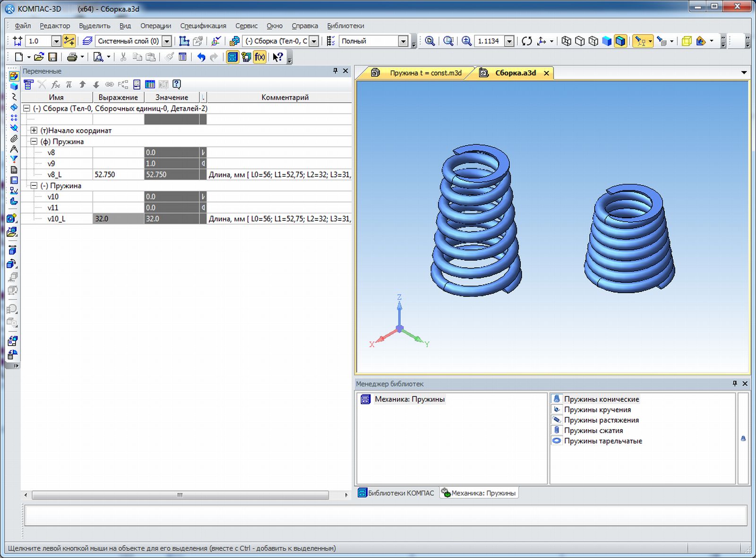This screenshot has width=756, height=558.
Task: Open the Системный слой layer dropdown
Action: [166, 41]
